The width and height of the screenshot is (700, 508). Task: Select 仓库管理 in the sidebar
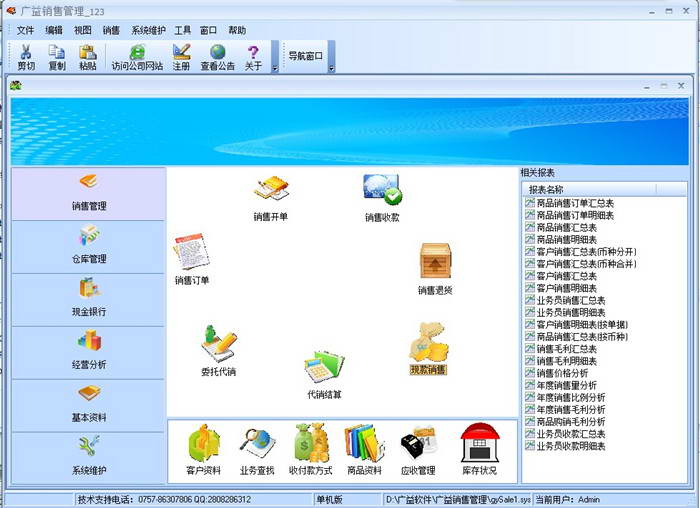(x=88, y=247)
